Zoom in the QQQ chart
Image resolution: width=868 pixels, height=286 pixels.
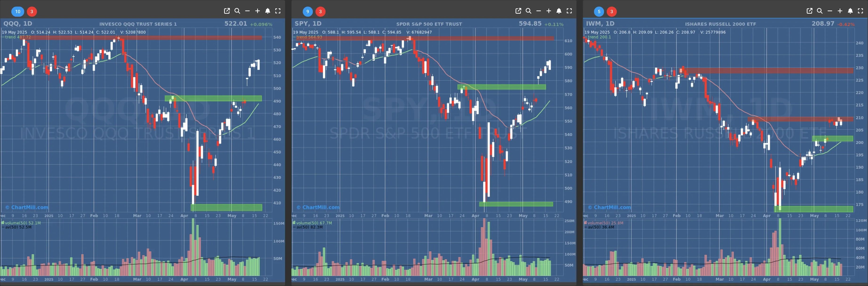coord(258,11)
